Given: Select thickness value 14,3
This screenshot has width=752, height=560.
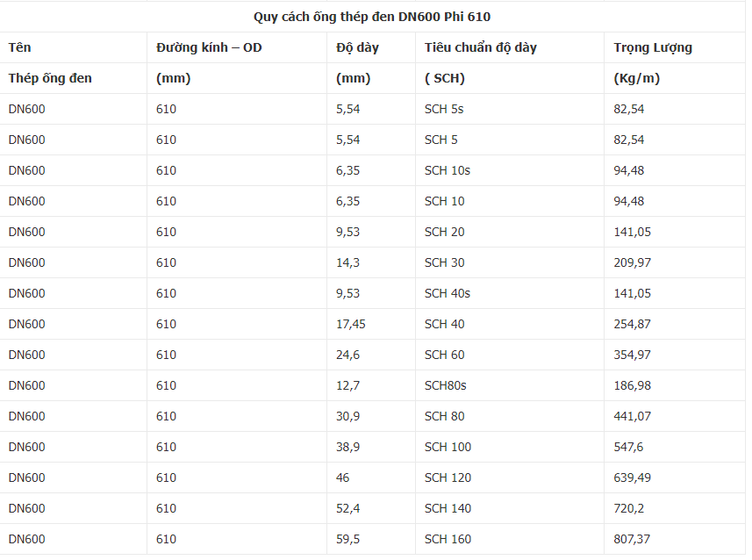Looking at the screenshot, I should tap(347, 262).
